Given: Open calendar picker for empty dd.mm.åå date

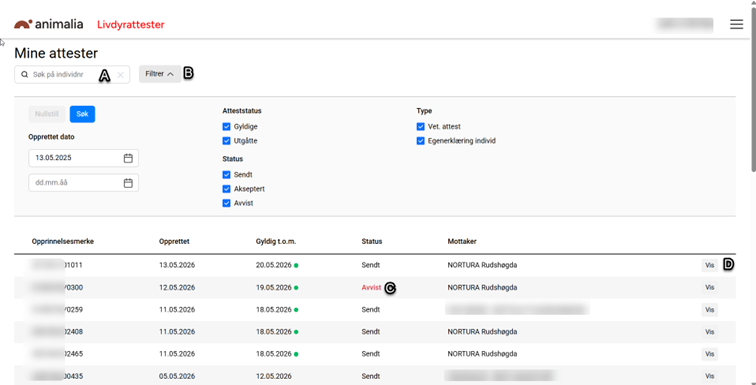Looking at the screenshot, I should tap(128, 183).
